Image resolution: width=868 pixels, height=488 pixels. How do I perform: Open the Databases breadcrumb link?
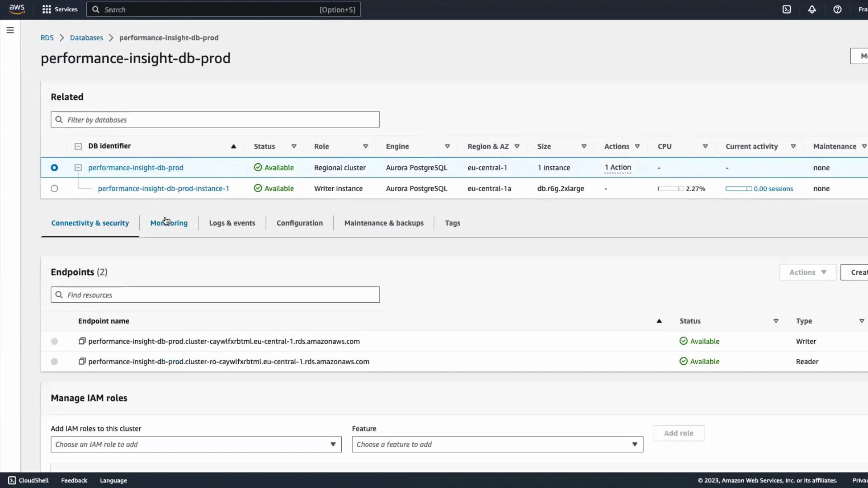coord(86,38)
